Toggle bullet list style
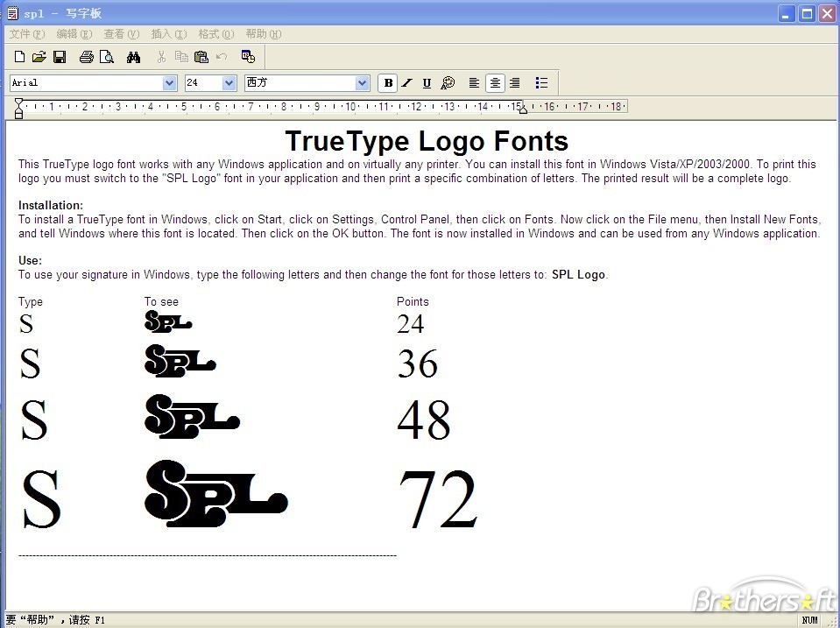 [x=541, y=83]
